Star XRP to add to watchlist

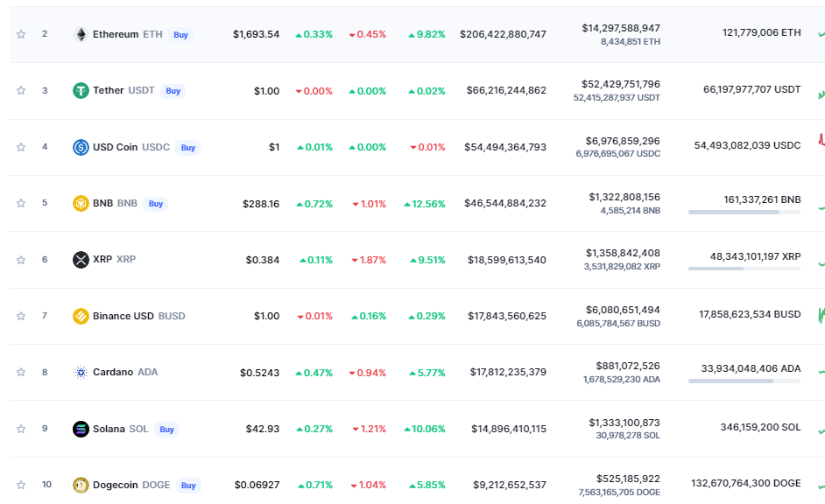pyautogui.click(x=21, y=260)
